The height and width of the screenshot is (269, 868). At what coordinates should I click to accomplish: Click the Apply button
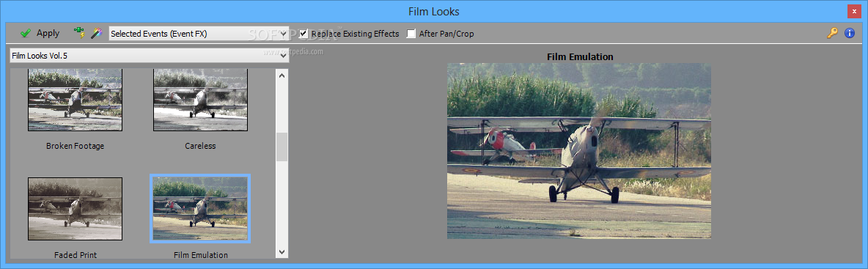point(40,33)
